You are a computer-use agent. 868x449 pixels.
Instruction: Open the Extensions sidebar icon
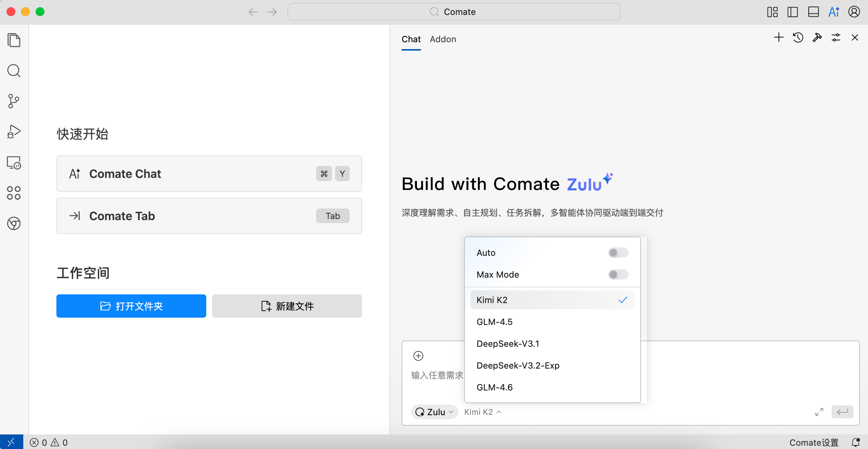(14, 193)
